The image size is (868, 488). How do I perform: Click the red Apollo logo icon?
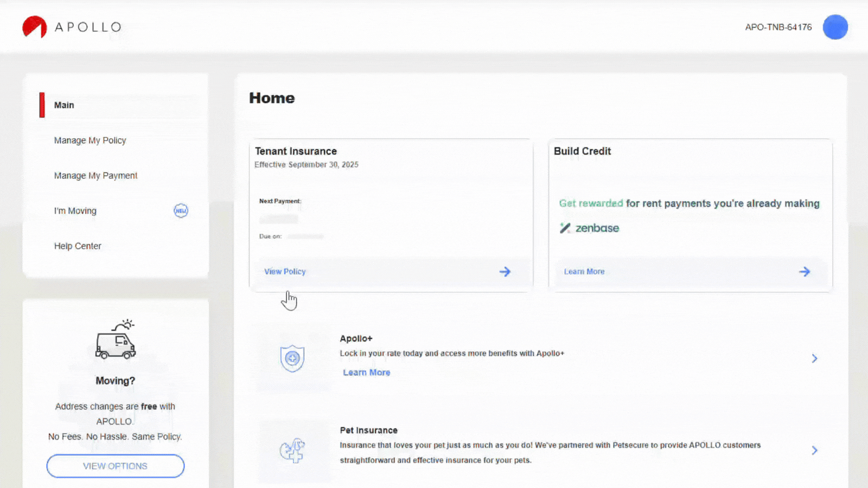(34, 27)
